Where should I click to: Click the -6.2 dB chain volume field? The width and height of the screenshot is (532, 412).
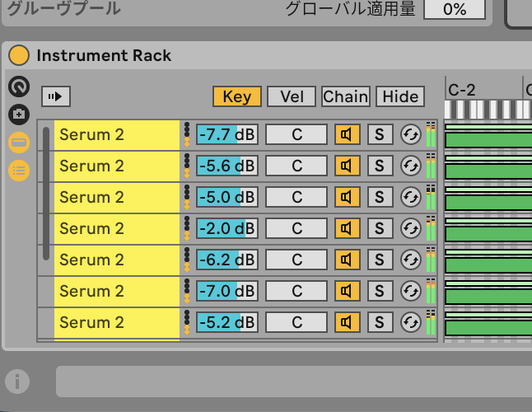click(x=227, y=260)
